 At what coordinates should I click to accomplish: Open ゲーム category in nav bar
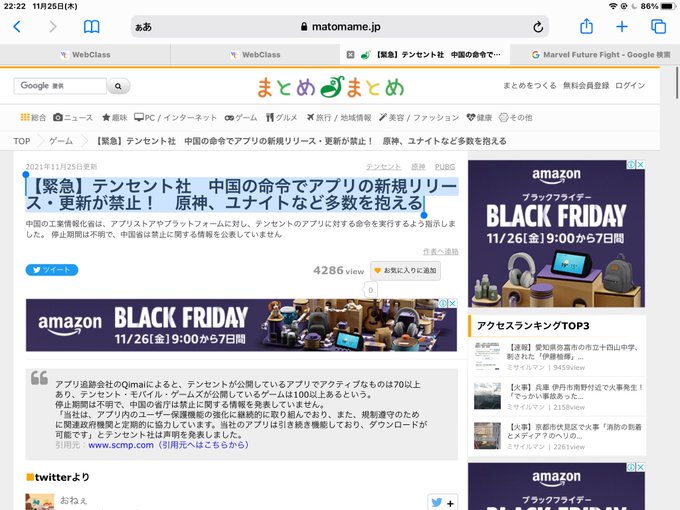pyautogui.click(x=241, y=118)
